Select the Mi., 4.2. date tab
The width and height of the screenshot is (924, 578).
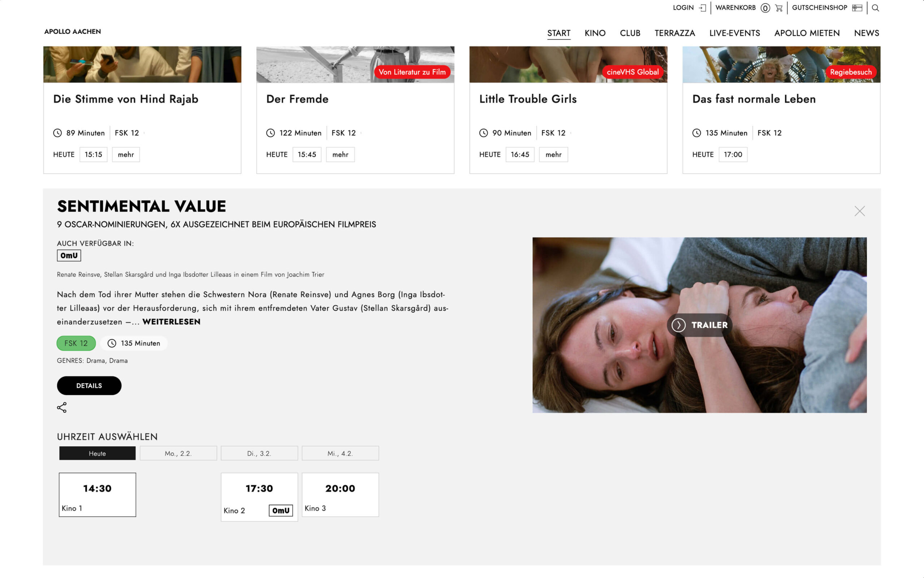click(340, 454)
